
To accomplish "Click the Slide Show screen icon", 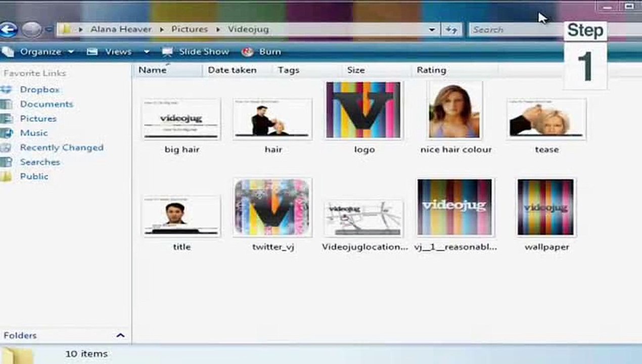I will coord(167,52).
